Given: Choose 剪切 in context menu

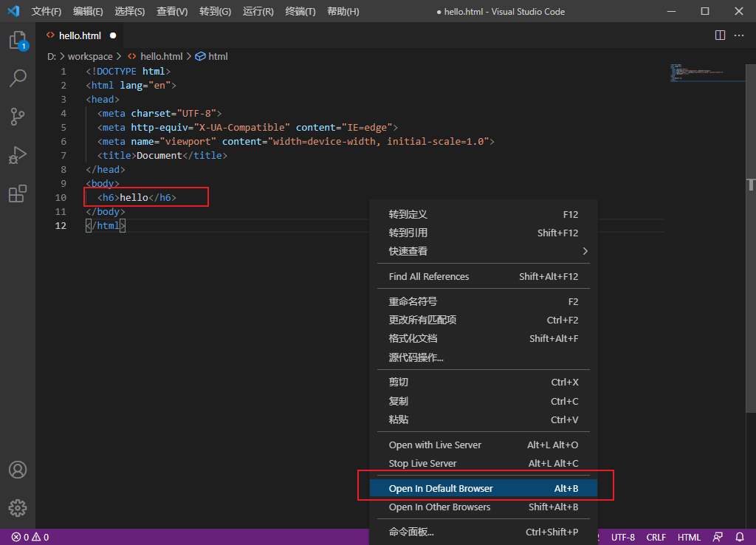Looking at the screenshot, I should pos(483,382).
